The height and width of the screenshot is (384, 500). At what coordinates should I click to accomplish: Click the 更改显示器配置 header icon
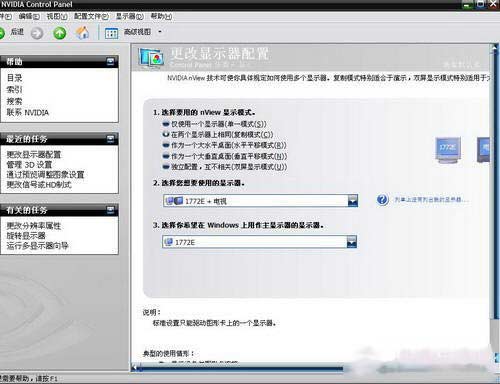(x=151, y=58)
